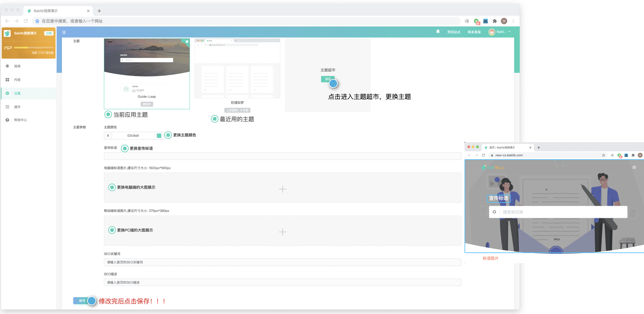Click the blue M extension in second browser window
This screenshot has height=314, width=644.
[626, 155]
